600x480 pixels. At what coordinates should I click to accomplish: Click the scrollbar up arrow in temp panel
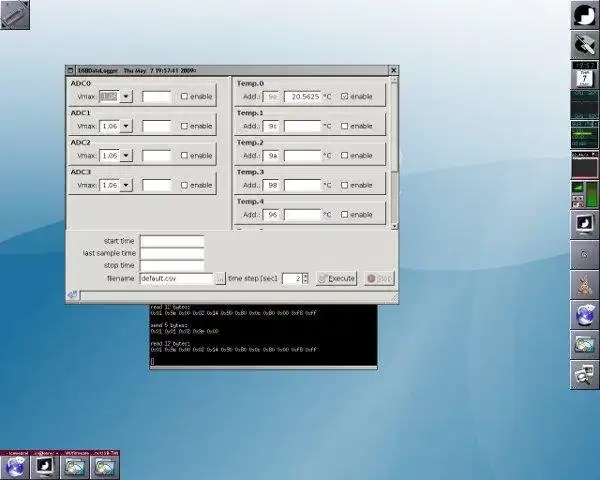(x=394, y=80)
